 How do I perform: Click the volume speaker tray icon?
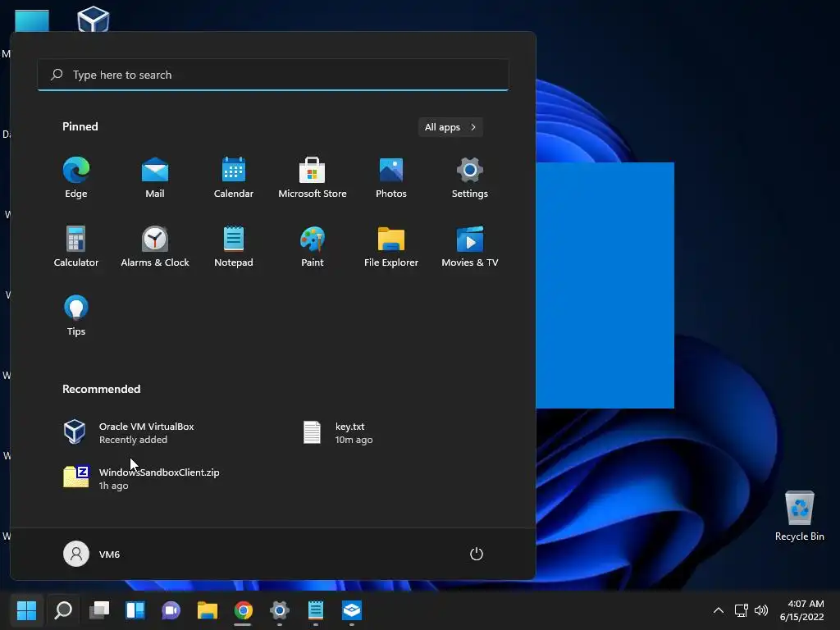(760, 610)
